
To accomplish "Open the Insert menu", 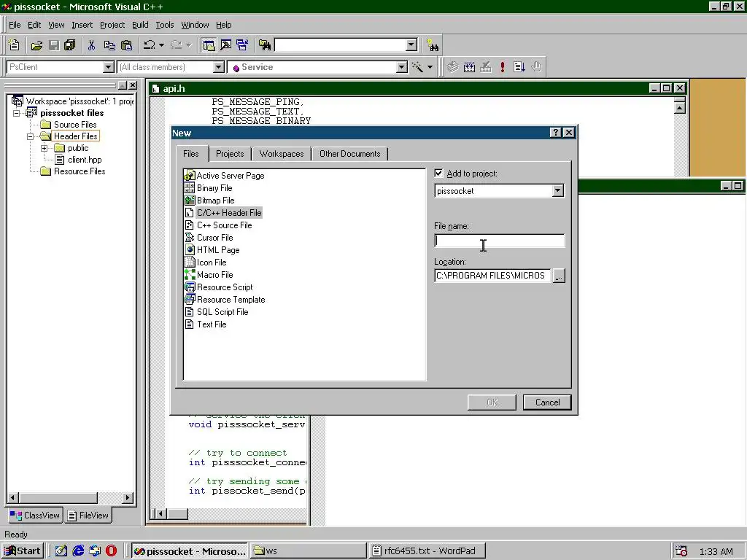I will (82, 25).
